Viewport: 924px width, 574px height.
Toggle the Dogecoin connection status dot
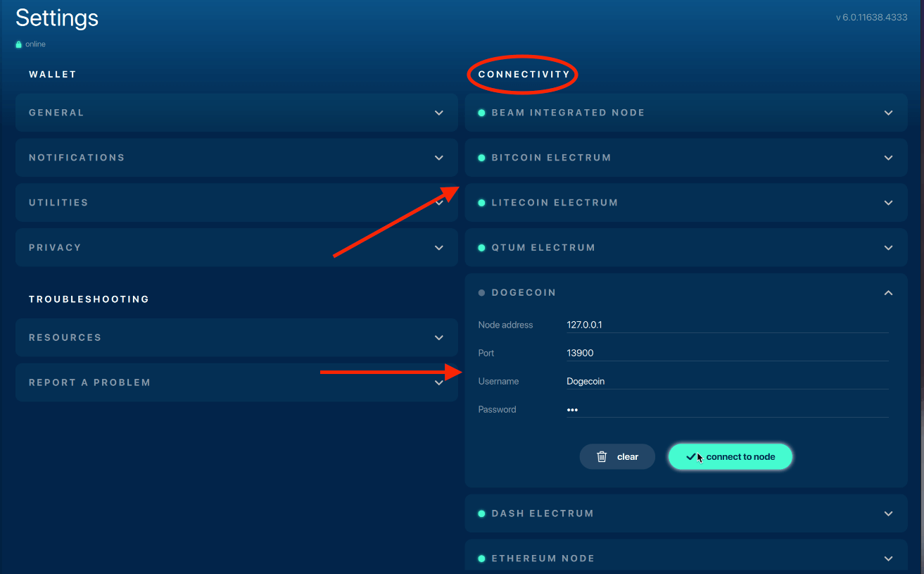coord(481,292)
